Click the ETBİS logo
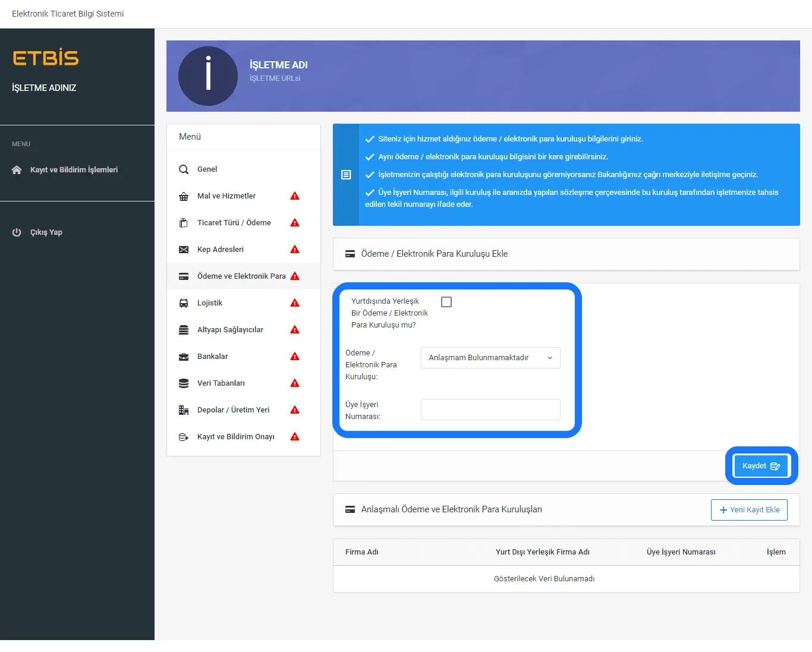 (x=46, y=58)
